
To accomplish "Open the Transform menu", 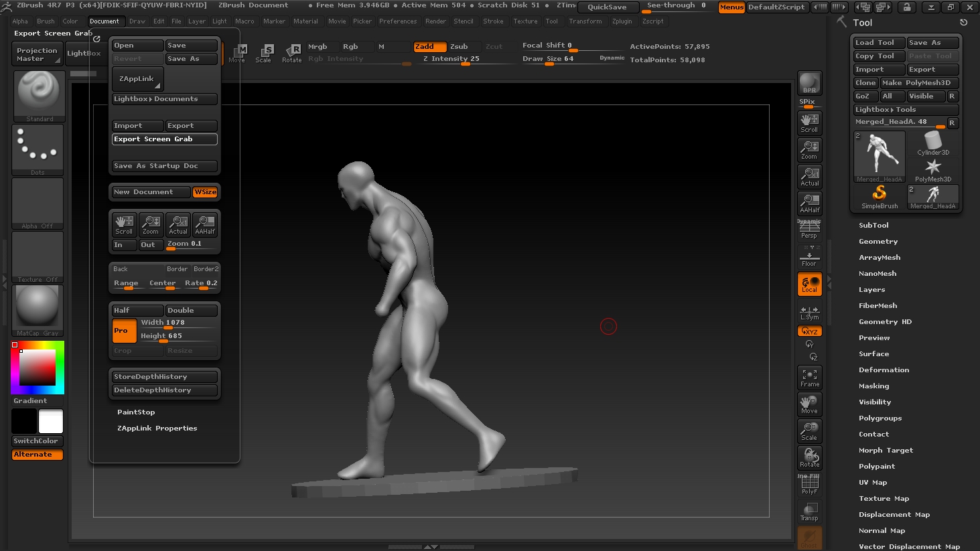I will click(585, 21).
